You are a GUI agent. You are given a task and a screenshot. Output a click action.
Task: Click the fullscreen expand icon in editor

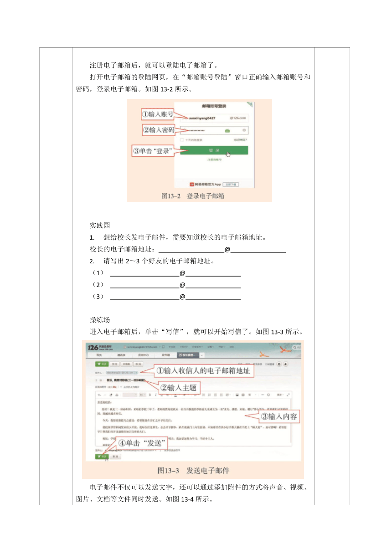288,395
